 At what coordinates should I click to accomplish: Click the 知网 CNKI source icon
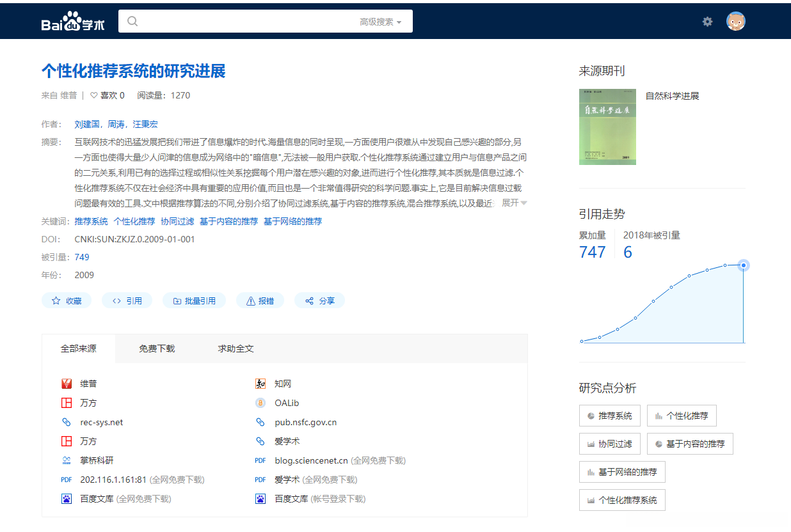(260, 383)
